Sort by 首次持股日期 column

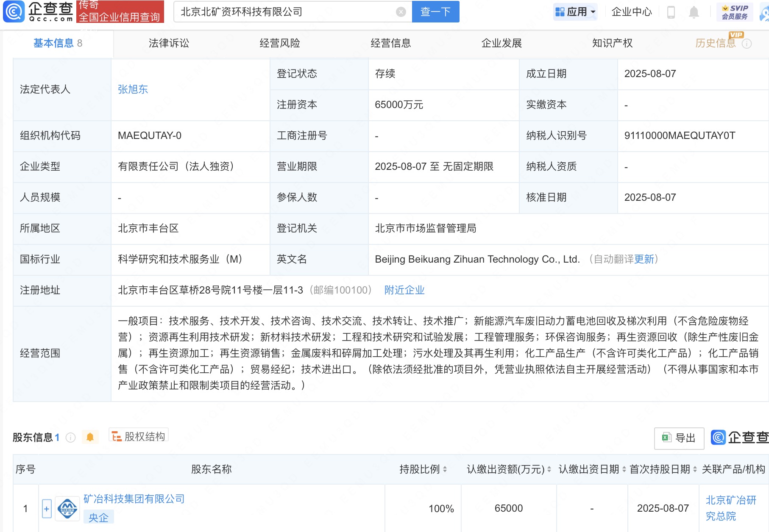pos(695,469)
